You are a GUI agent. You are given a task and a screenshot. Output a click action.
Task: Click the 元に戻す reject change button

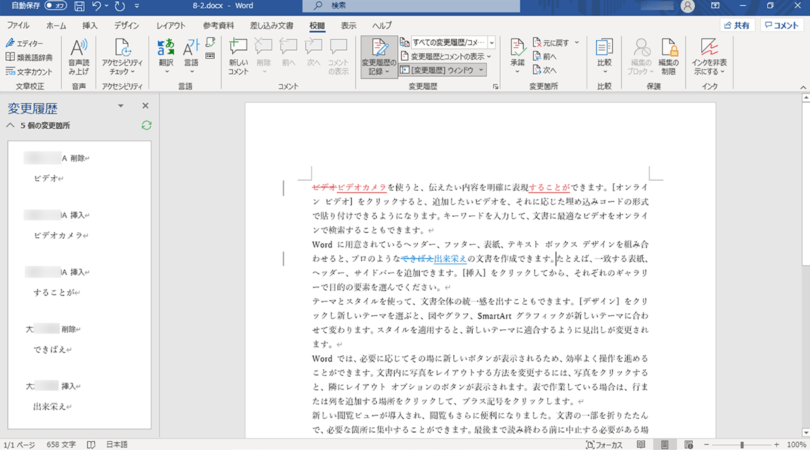click(551, 42)
